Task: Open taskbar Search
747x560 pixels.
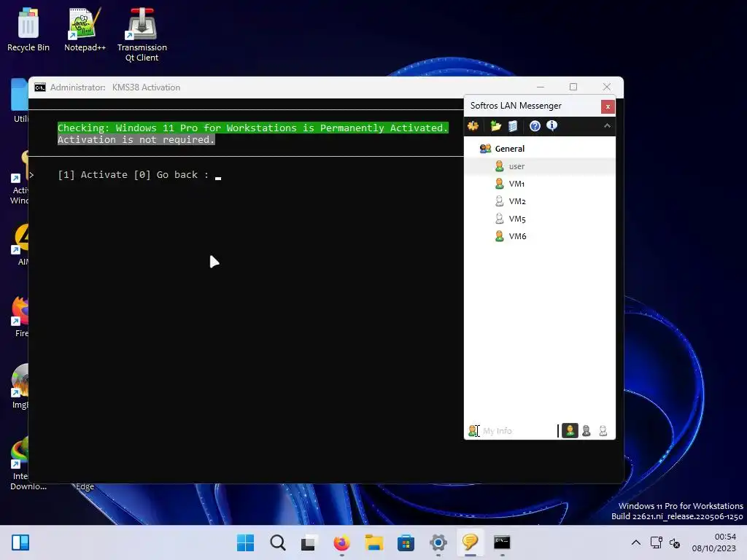Action: 278,542
